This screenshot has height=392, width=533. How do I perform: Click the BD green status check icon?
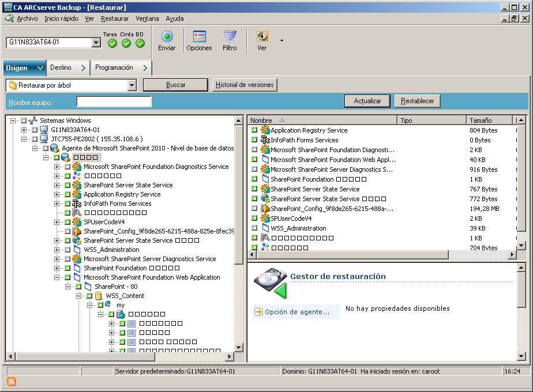pos(140,43)
